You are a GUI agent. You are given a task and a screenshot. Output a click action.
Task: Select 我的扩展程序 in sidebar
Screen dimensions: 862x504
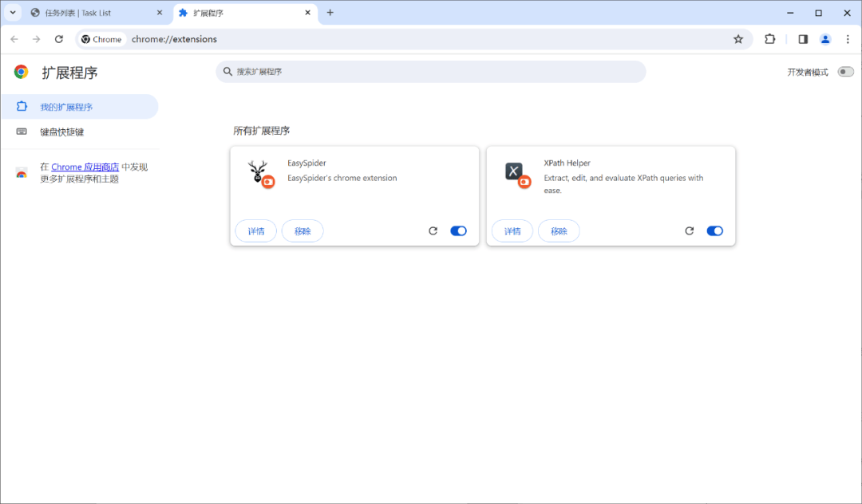pyautogui.click(x=79, y=107)
